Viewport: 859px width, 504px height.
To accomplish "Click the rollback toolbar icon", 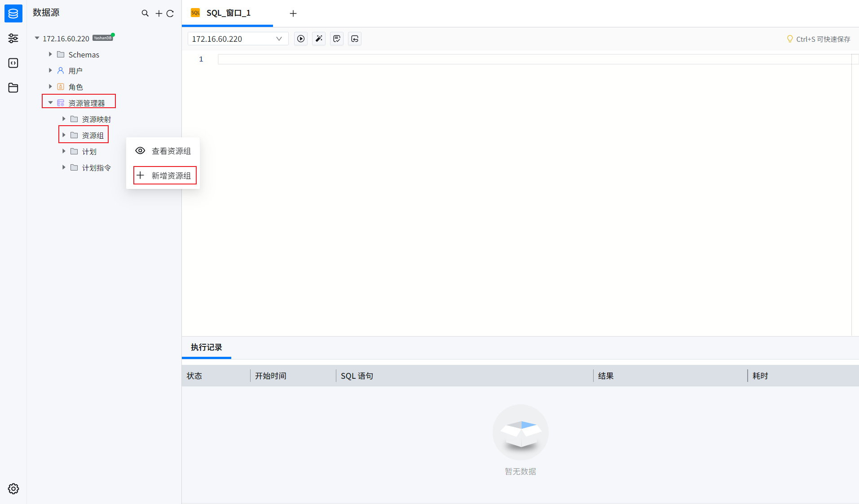I will [x=355, y=39].
